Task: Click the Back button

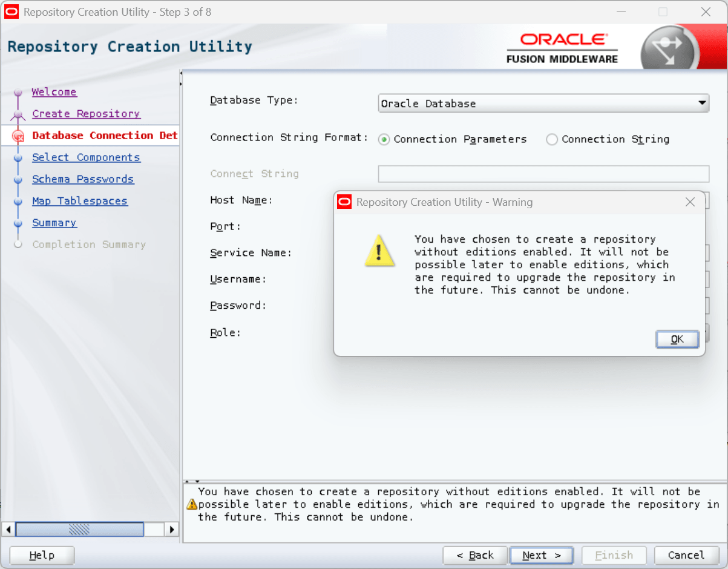Action: [x=474, y=555]
